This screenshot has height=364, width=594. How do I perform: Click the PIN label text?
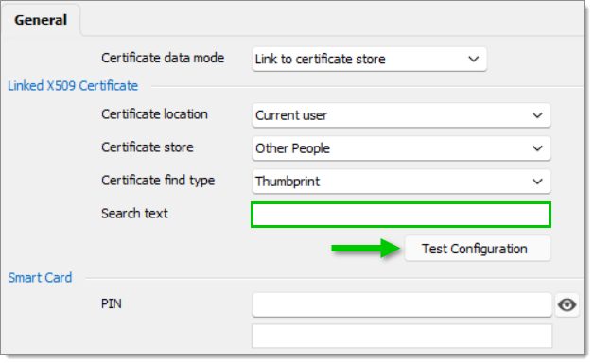(x=112, y=303)
